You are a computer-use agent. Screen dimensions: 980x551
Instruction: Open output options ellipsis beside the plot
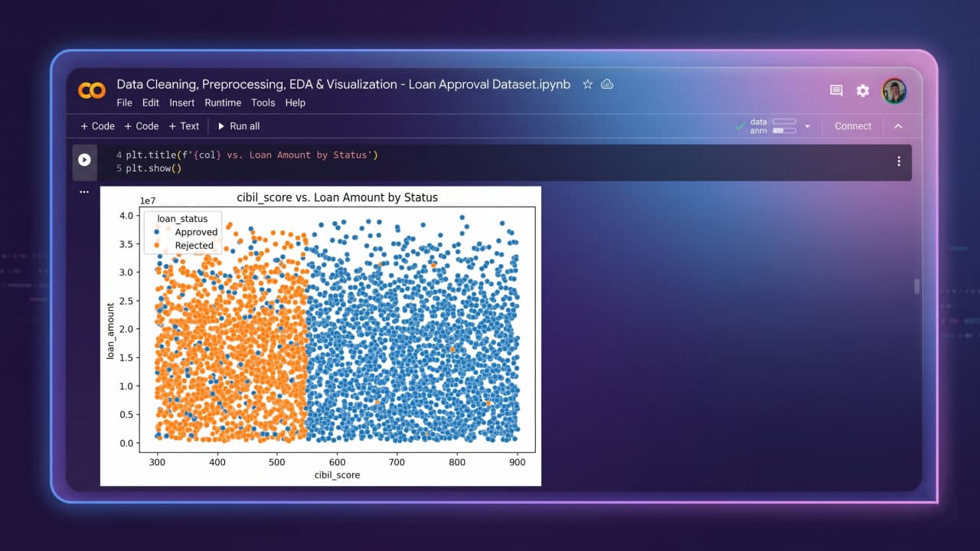click(x=84, y=192)
